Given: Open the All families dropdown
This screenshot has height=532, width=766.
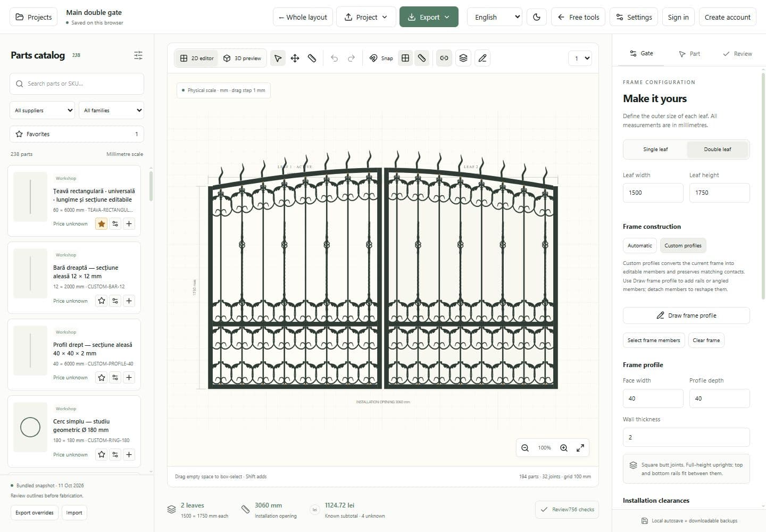Looking at the screenshot, I should point(112,110).
